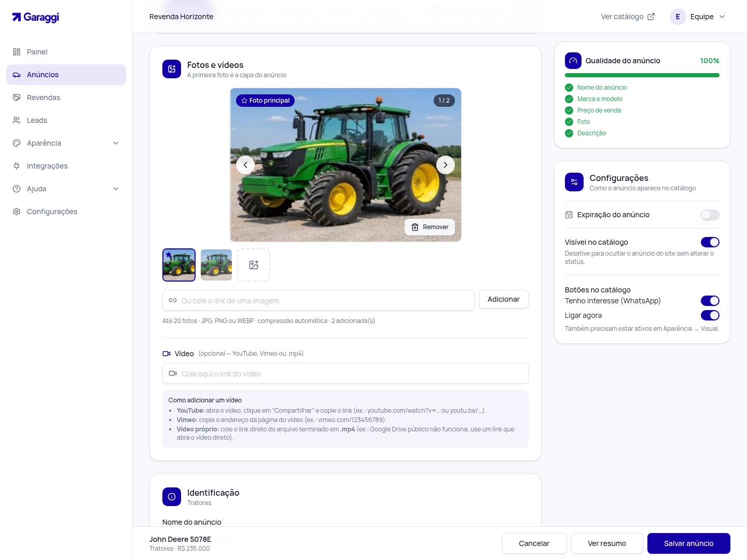Click the Configurações panel sliders icon

click(x=574, y=182)
